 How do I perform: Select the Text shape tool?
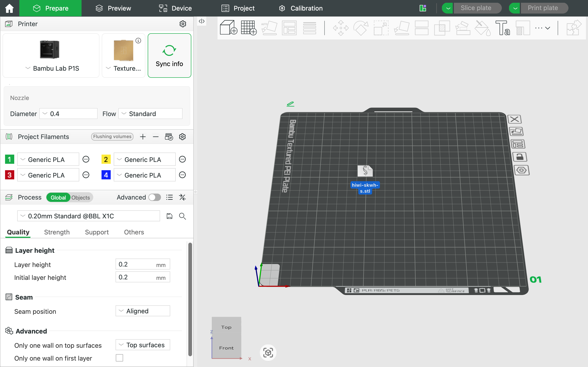502,28
